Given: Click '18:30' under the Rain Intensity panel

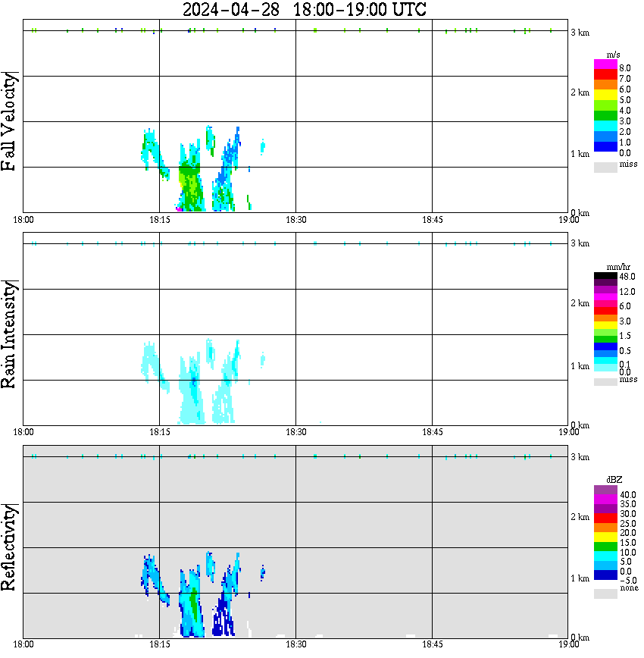Looking at the screenshot, I should 295,432.
